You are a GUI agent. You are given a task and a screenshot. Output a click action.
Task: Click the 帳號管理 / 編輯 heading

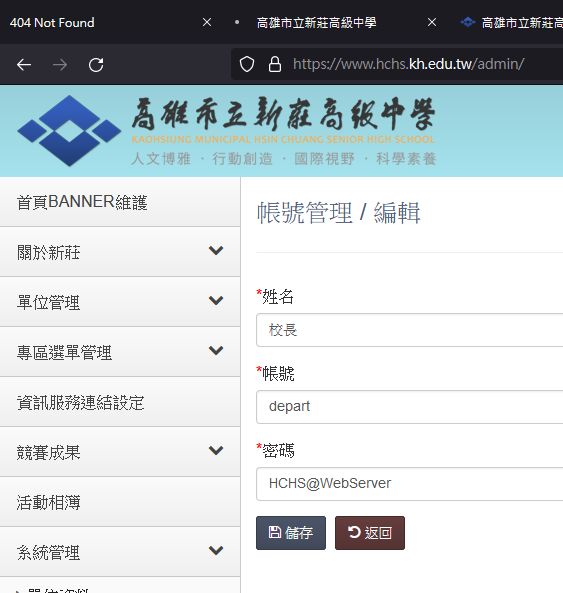click(338, 213)
